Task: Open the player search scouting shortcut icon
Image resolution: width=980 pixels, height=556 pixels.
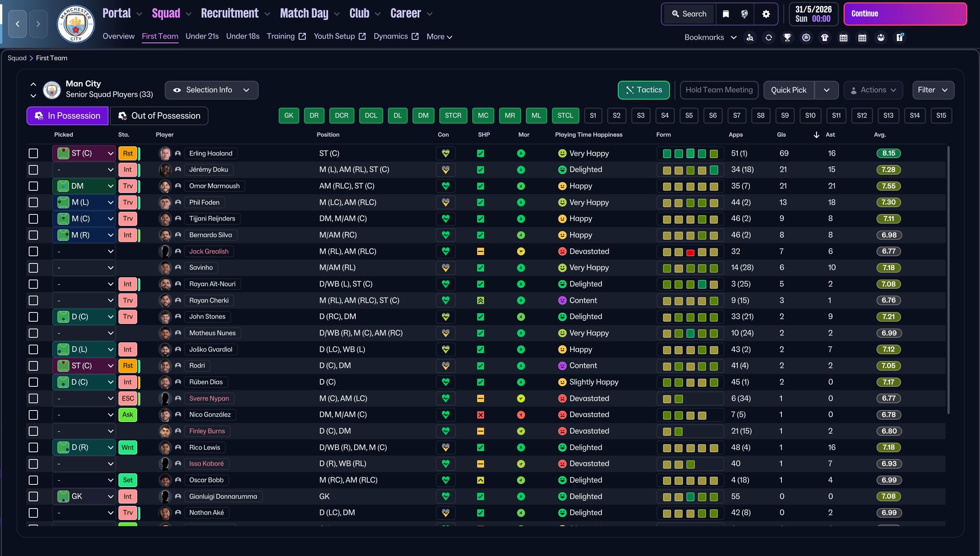Action: (750, 38)
